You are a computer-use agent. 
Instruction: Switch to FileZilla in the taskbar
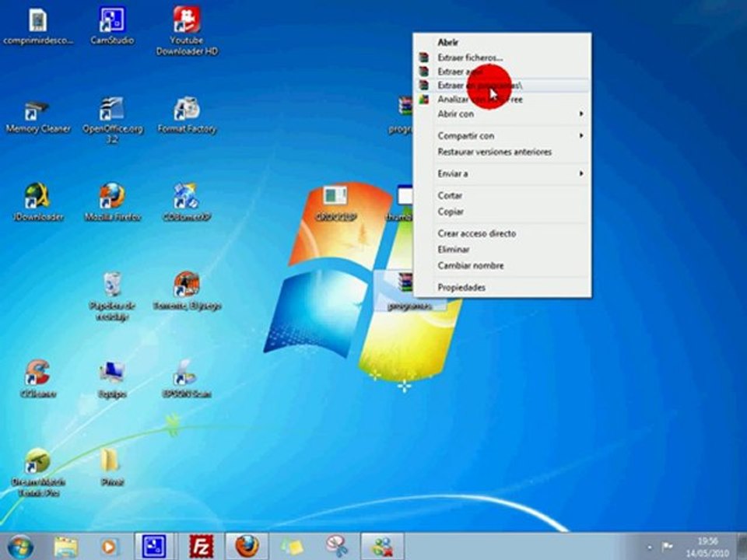(201, 546)
